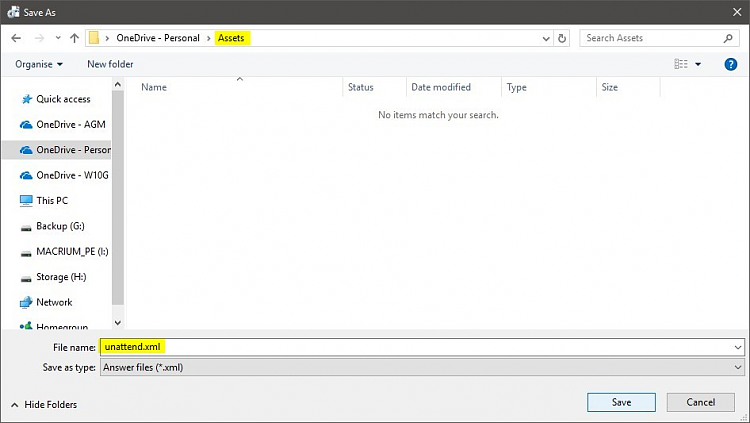This screenshot has height=423, width=750.
Task: Click the navigation pane scrollbar thumb
Action: pyautogui.click(x=118, y=197)
